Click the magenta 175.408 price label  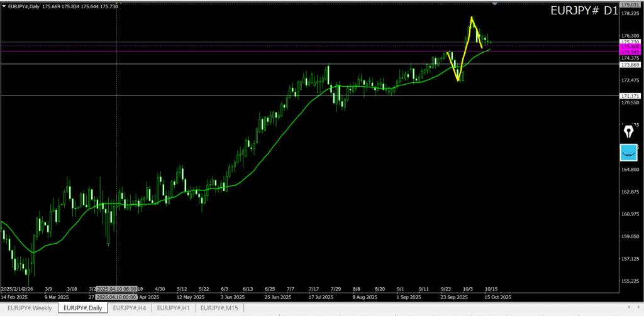pyautogui.click(x=630, y=46)
